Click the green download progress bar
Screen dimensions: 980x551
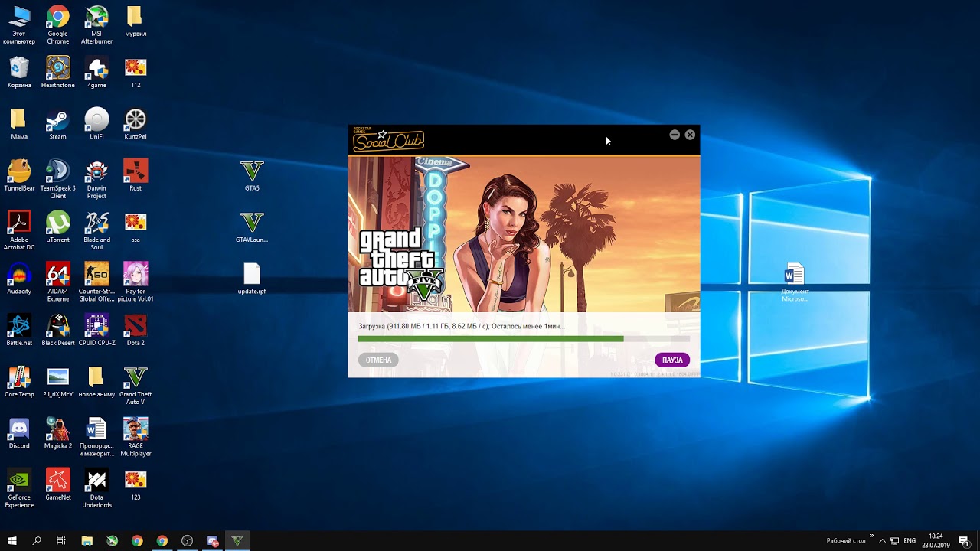pyautogui.click(x=524, y=338)
